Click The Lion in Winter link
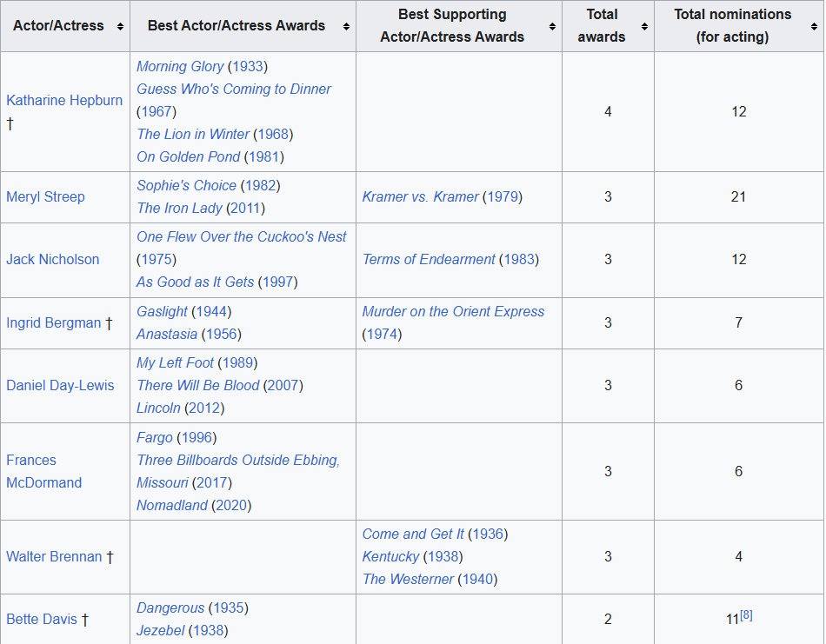Image resolution: width=826 pixels, height=644 pixels. click(x=193, y=135)
